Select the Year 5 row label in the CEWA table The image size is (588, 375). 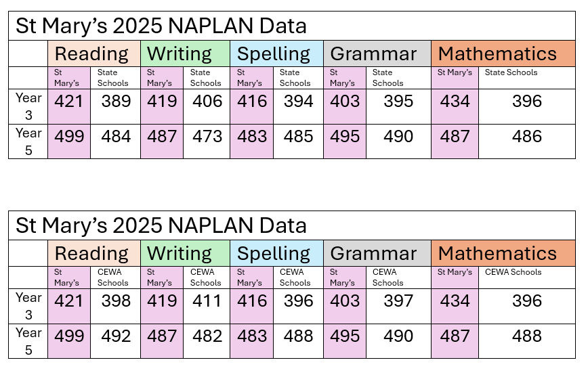(x=28, y=340)
